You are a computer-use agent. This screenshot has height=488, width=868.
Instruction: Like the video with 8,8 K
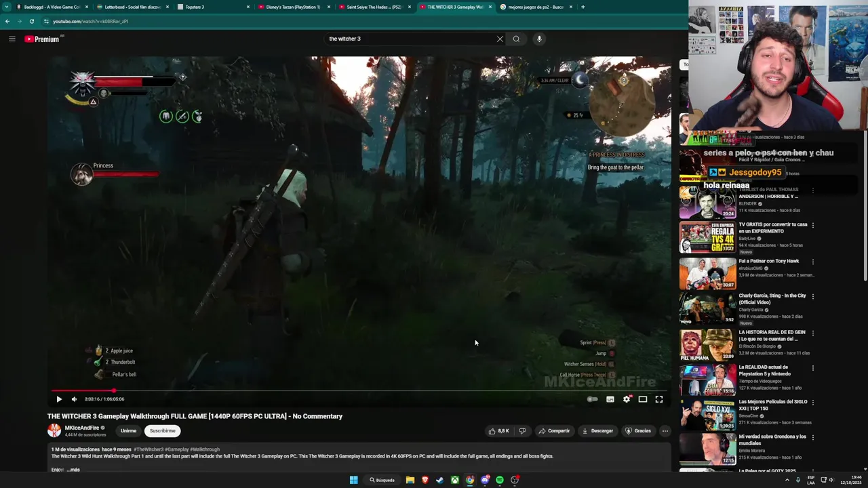[498, 430]
